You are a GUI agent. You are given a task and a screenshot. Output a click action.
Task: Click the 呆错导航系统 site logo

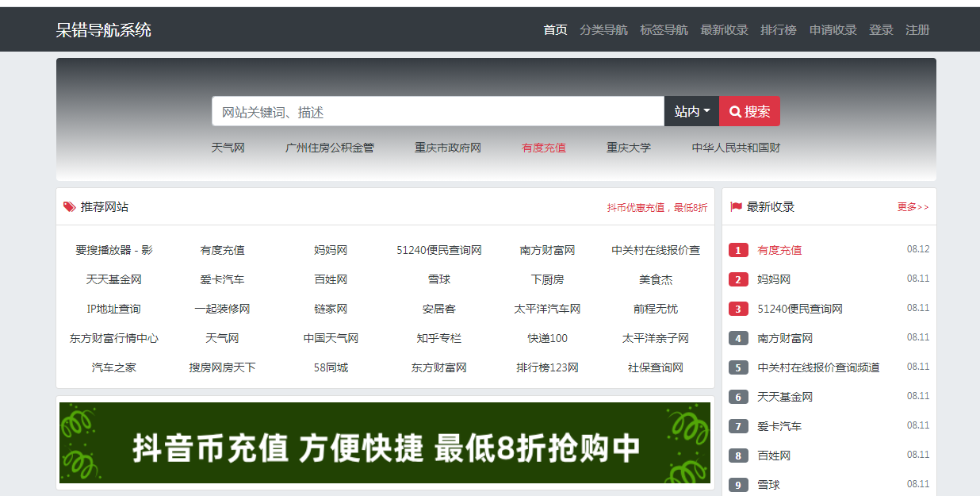click(x=104, y=30)
